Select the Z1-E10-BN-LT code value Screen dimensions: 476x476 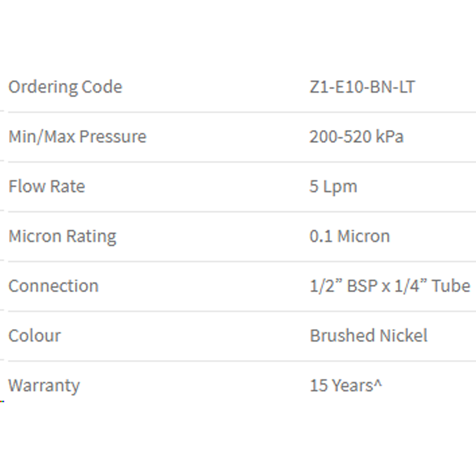point(362,87)
